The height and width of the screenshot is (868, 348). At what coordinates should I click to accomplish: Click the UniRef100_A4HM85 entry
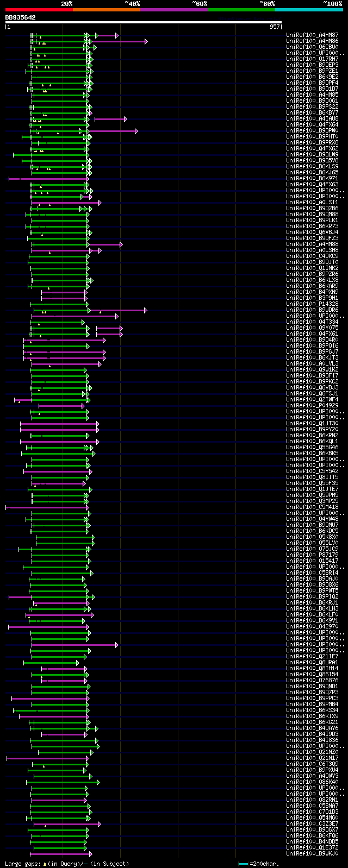[x=312, y=95]
